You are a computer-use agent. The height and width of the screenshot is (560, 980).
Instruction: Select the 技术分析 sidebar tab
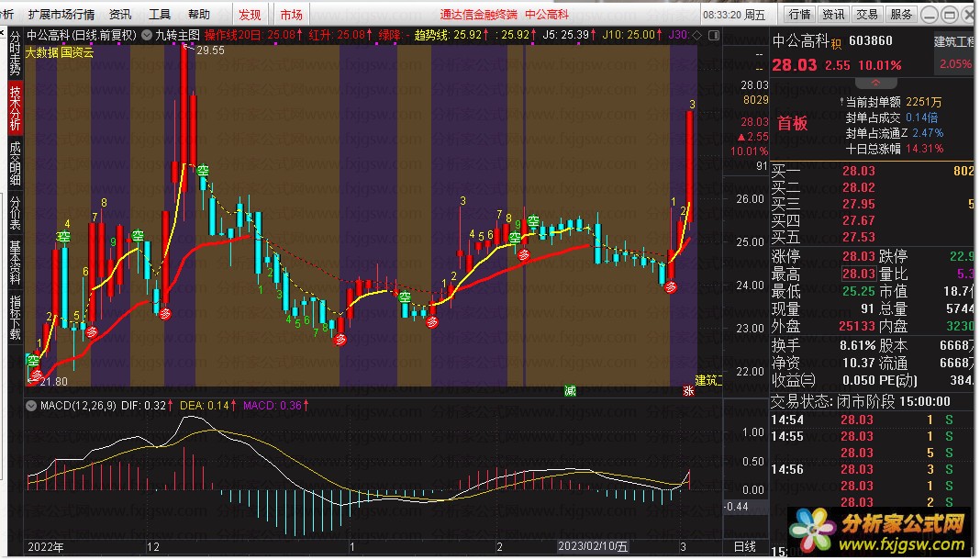pos(15,107)
